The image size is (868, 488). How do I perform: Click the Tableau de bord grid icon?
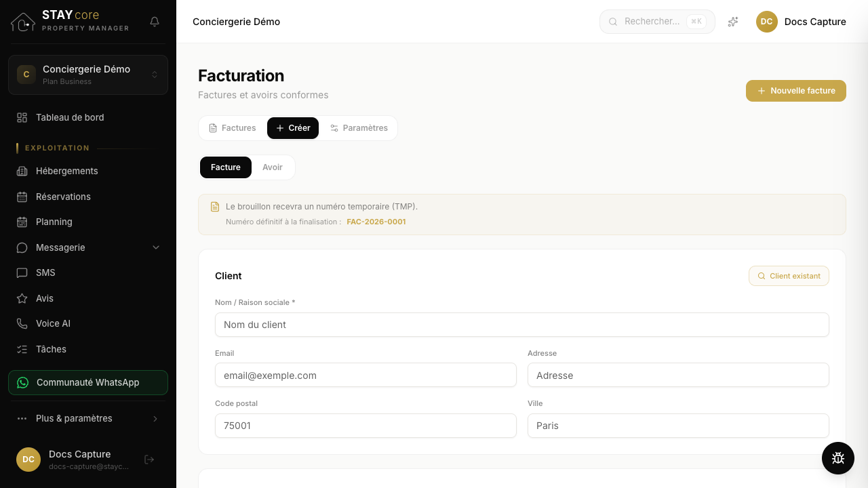22,117
